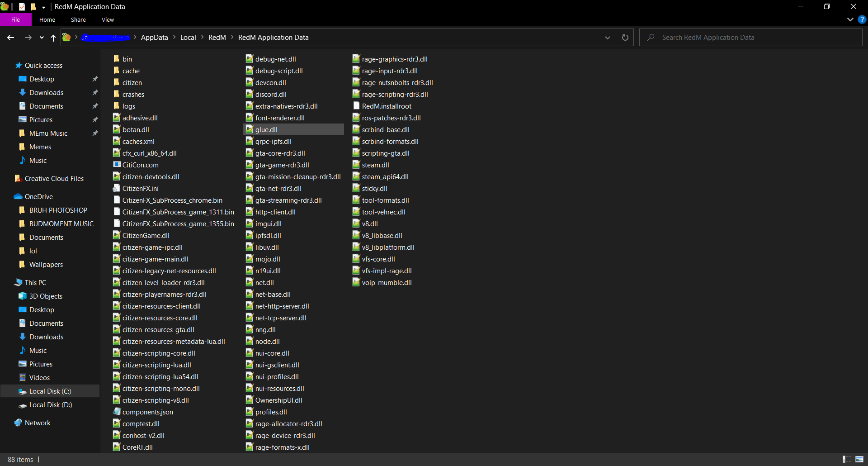Navigate to AppData in the breadcrumb
This screenshot has height=466, width=868.
point(154,37)
